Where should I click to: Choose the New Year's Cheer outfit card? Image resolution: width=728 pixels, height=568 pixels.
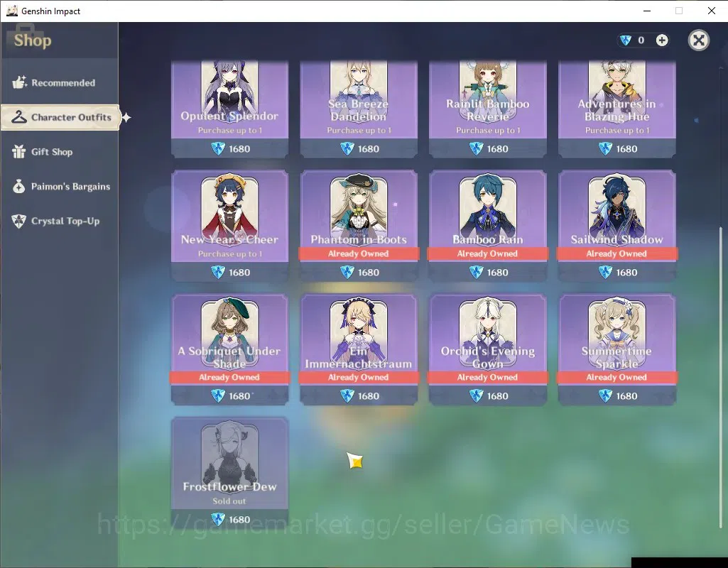click(230, 226)
